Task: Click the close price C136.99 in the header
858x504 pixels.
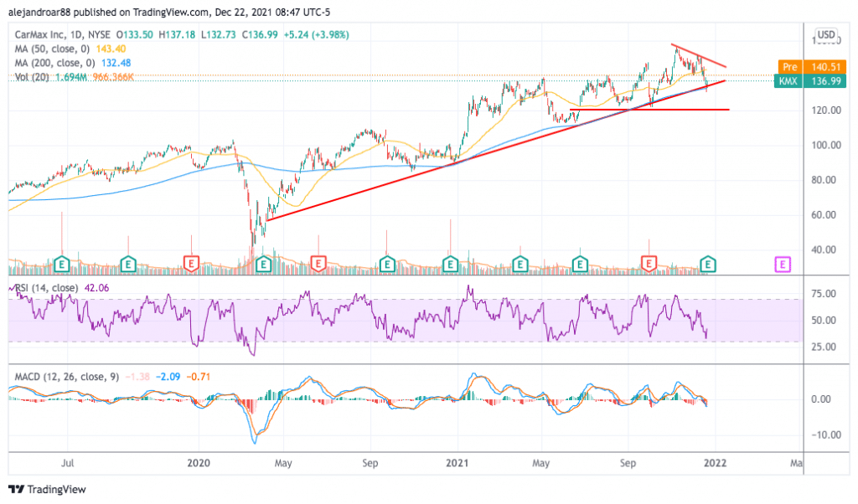Action: pos(260,34)
